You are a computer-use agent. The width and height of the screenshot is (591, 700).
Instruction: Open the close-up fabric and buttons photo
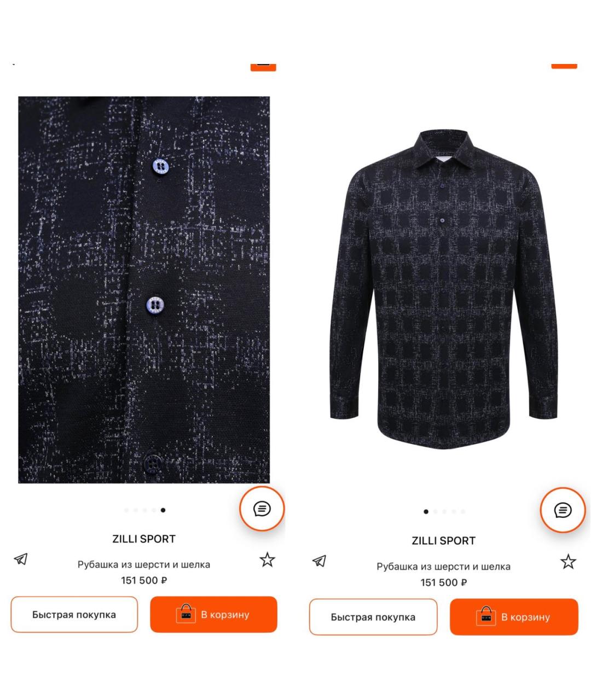click(x=144, y=290)
